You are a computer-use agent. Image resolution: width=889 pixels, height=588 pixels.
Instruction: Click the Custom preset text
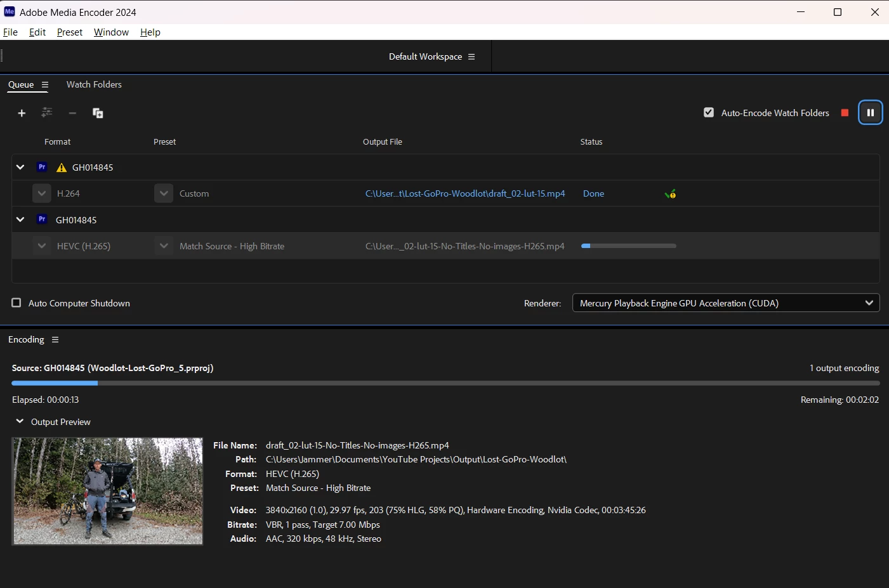pos(194,193)
